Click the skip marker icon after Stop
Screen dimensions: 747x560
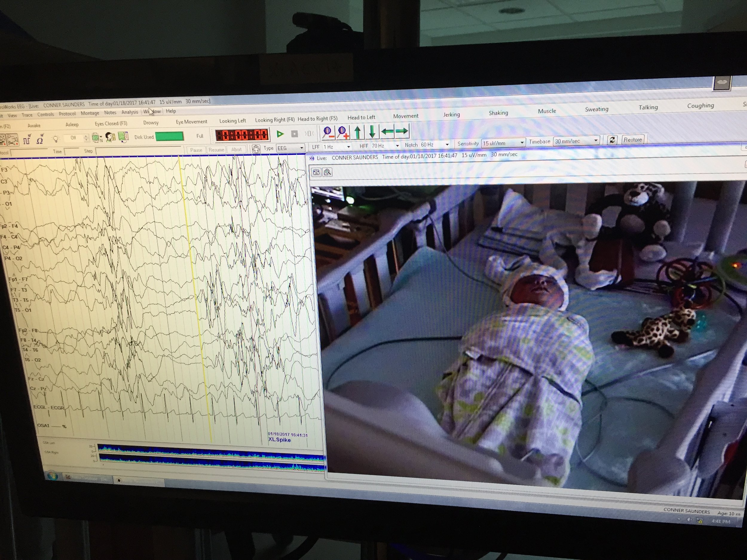pyautogui.click(x=309, y=134)
